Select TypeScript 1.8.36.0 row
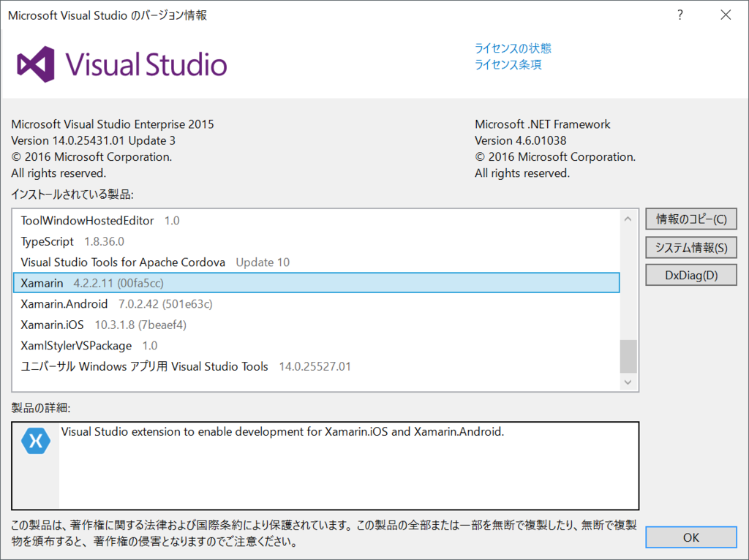This screenshot has height=560, width=749. pyautogui.click(x=317, y=241)
